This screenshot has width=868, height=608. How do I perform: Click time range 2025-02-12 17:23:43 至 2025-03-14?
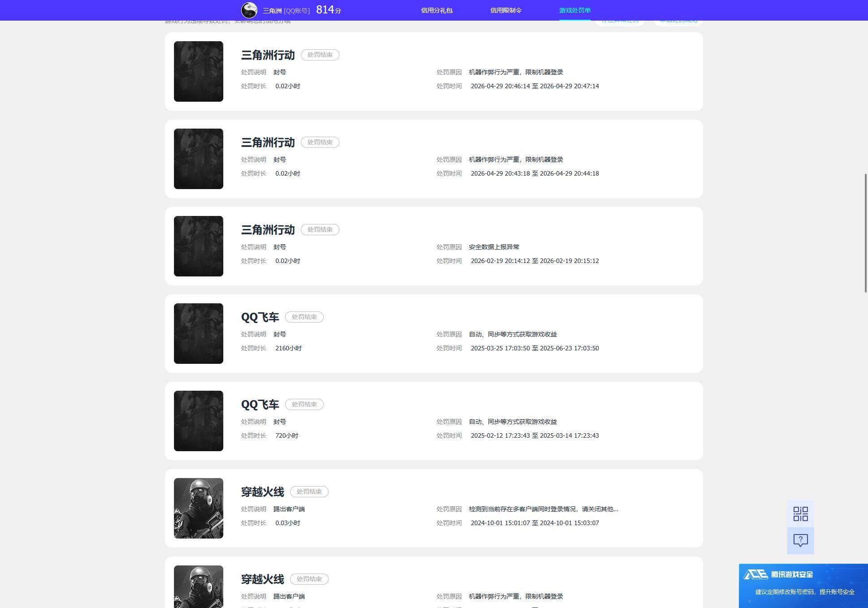[535, 436]
